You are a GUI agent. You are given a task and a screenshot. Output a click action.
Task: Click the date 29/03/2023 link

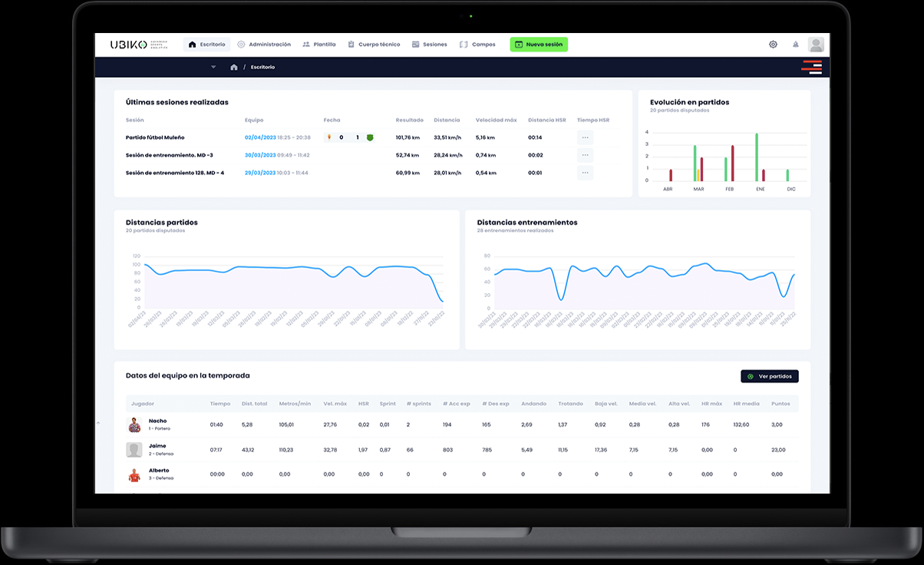coord(259,173)
